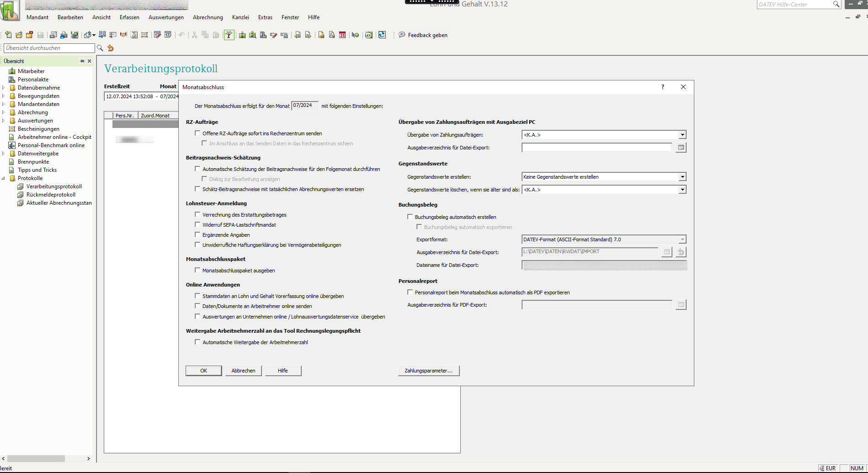The width and height of the screenshot is (868, 473).
Task: Click the open folder toolbar icon
Action: point(19,35)
